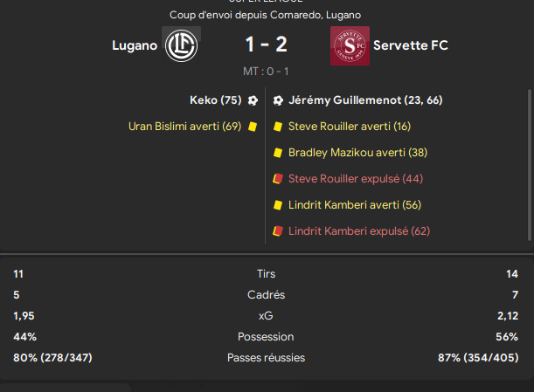Click the goal ball icon beside Keko
Screen dimensions: 534x392
(x=253, y=100)
